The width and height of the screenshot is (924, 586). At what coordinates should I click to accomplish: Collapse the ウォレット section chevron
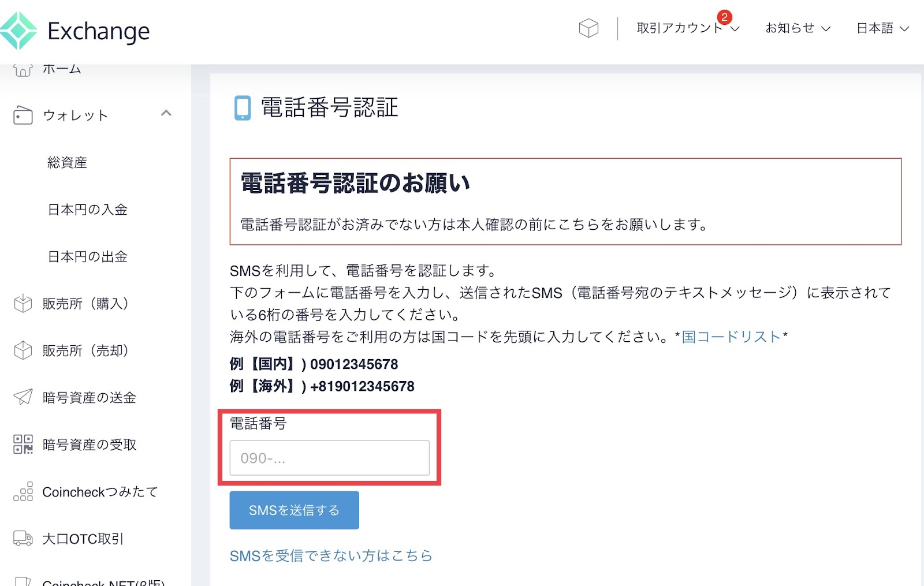166,113
